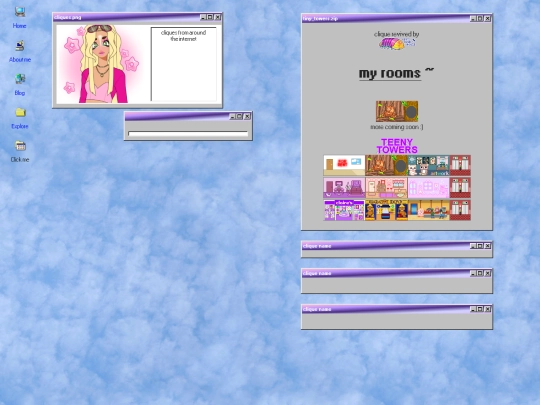Image resolution: width=540 pixels, height=405 pixels.
Task: Open the Click me calendar icon
Action: (20, 146)
